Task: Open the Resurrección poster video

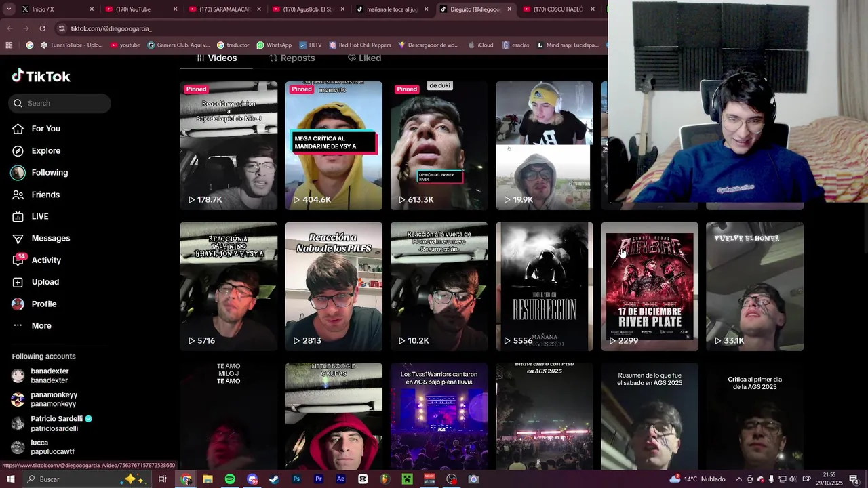Action: (544, 287)
